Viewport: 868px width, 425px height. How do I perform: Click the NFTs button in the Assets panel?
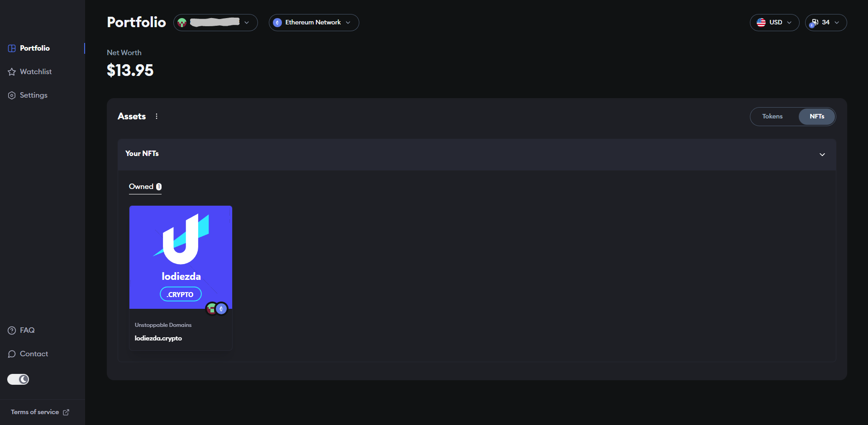(x=816, y=116)
